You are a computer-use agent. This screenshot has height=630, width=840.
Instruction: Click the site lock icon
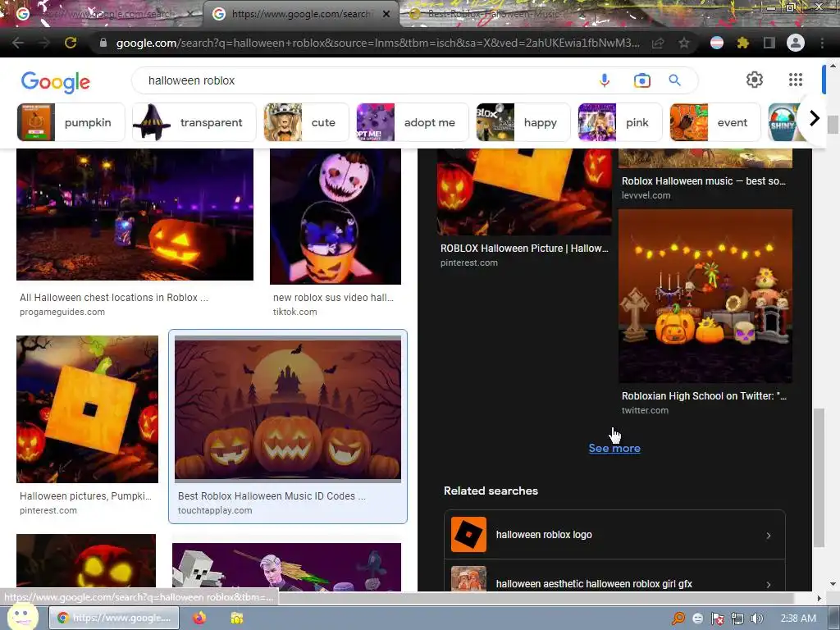103,43
